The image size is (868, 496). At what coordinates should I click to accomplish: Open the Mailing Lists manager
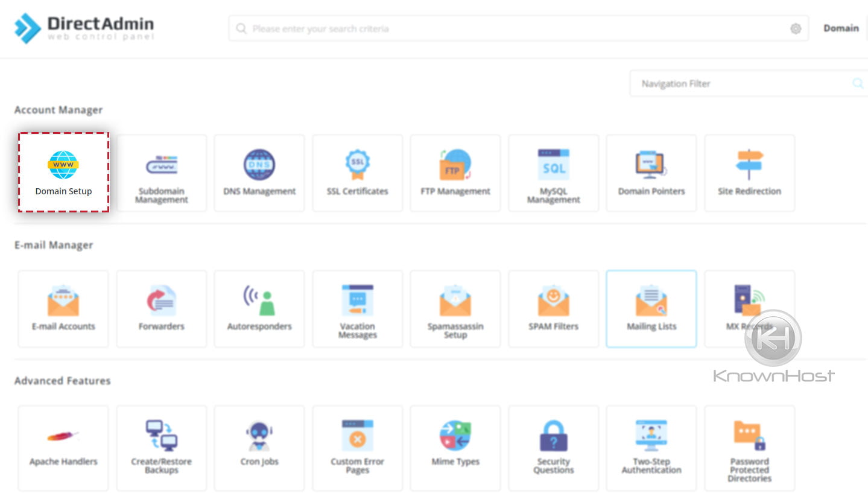(x=651, y=308)
